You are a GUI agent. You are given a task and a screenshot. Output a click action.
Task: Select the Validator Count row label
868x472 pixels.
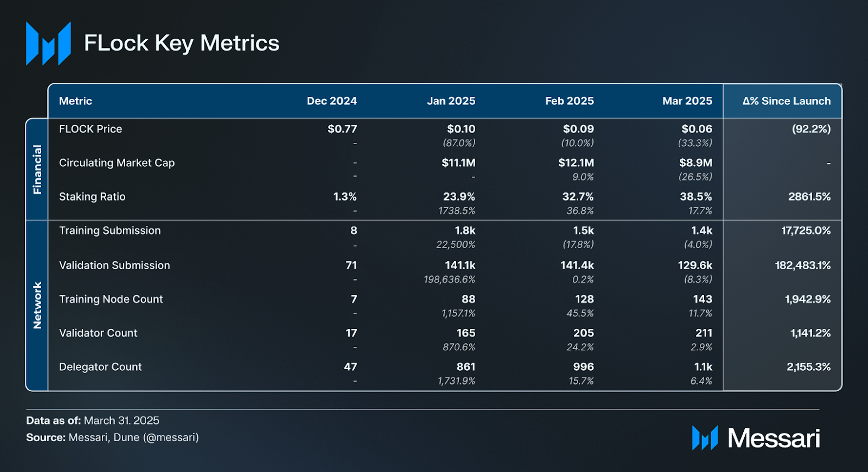(98, 333)
